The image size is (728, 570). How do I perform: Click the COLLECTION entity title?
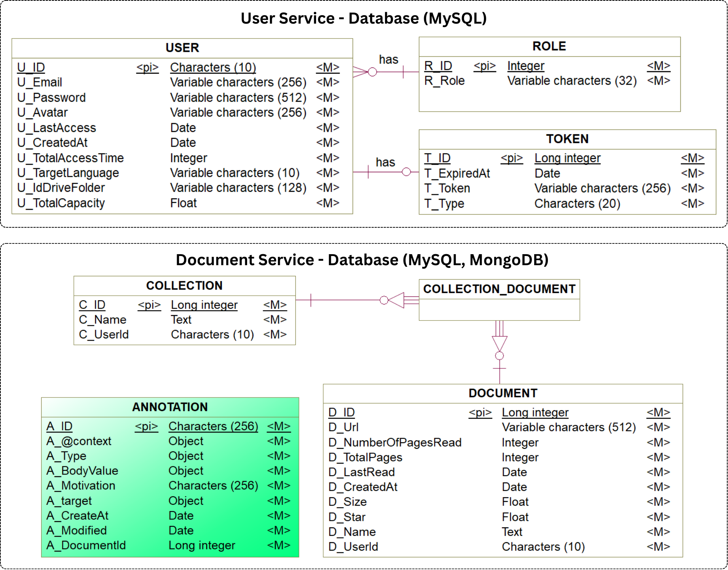(x=184, y=285)
